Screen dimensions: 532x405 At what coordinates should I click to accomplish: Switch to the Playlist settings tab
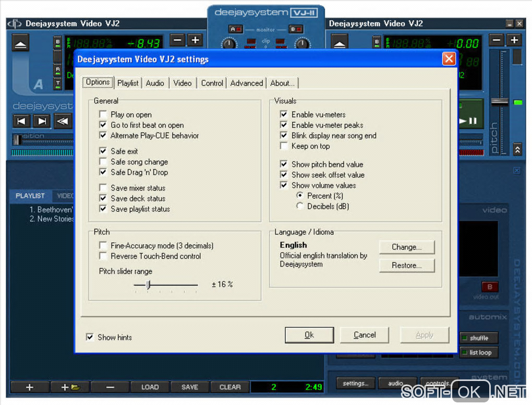(x=128, y=83)
